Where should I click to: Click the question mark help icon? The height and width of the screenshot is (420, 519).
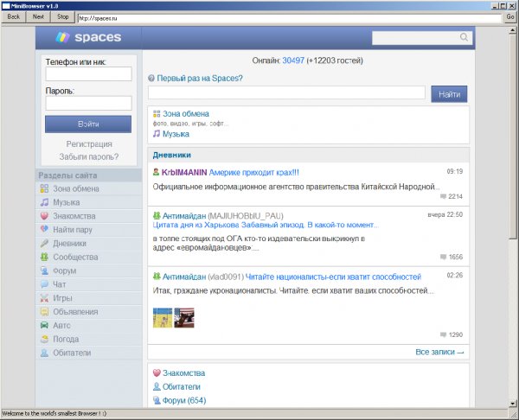[151, 79]
